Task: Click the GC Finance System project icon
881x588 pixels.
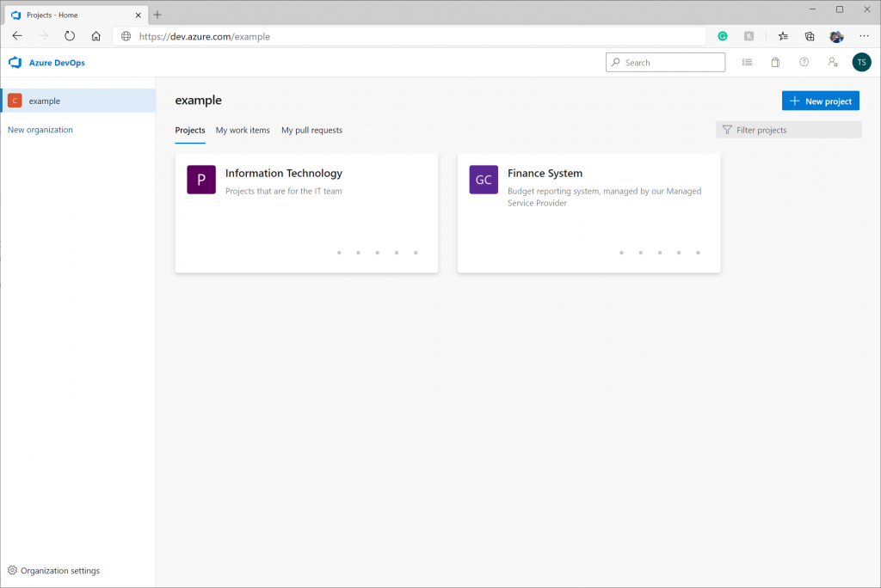Action: pyautogui.click(x=484, y=180)
